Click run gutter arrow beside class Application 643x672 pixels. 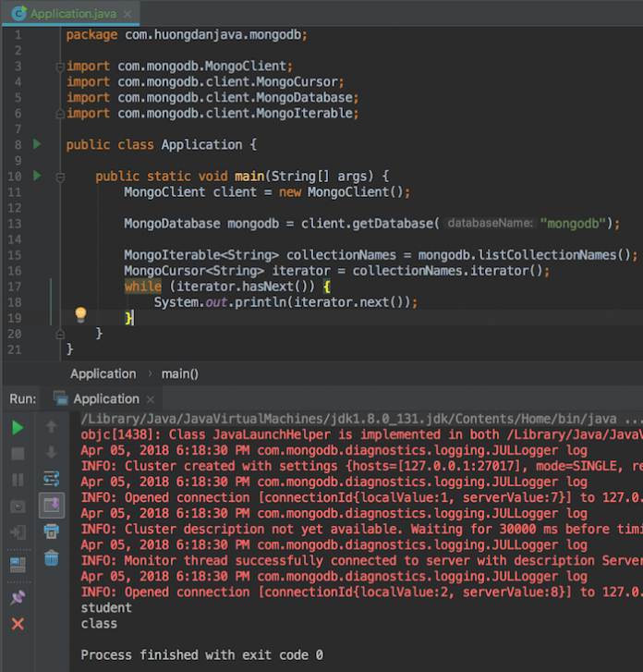(37, 145)
